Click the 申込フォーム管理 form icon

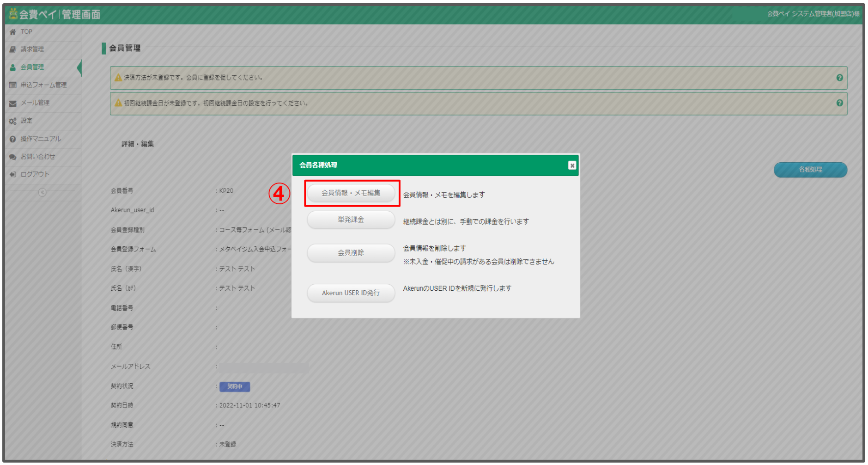click(13, 85)
